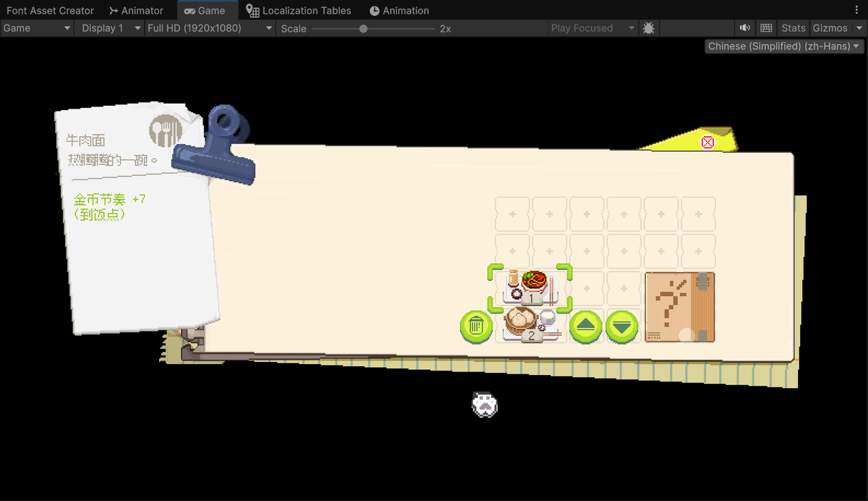868x501 pixels.
Task: Switch to the Animation tab
Action: tap(399, 11)
